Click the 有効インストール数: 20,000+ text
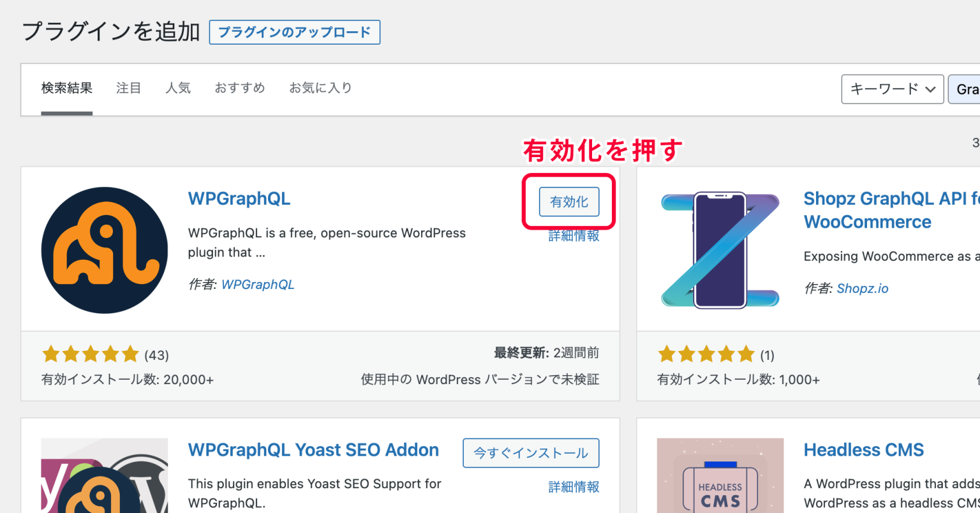This screenshot has height=513, width=980. [x=128, y=380]
